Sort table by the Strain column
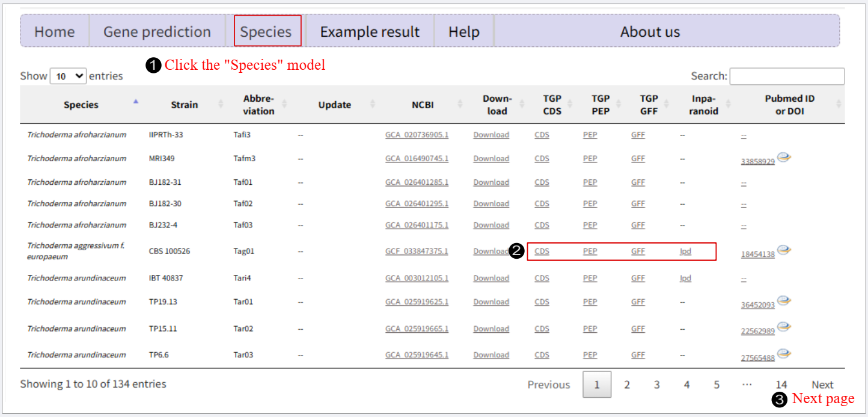The image size is (868, 417). tap(184, 105)
